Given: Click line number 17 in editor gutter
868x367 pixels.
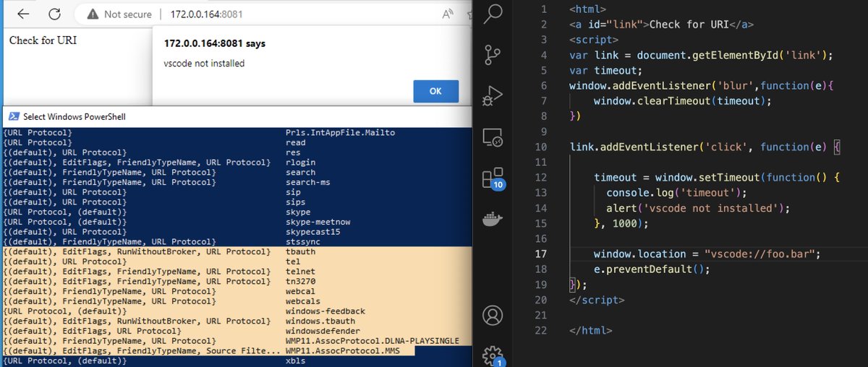Looking at the screenshot, I should [542, 254].
